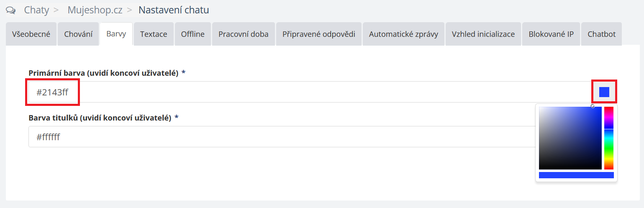Go to Mujeshop.cz breadcrumb link
This screenshot has width=644, height=208.
(x=95, y=10)
